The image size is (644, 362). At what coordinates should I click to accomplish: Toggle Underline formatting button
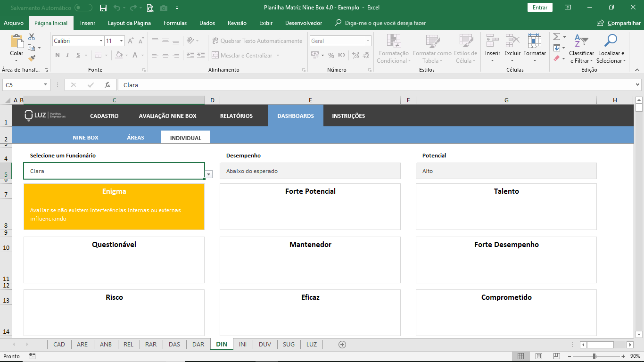pos(78,55)
